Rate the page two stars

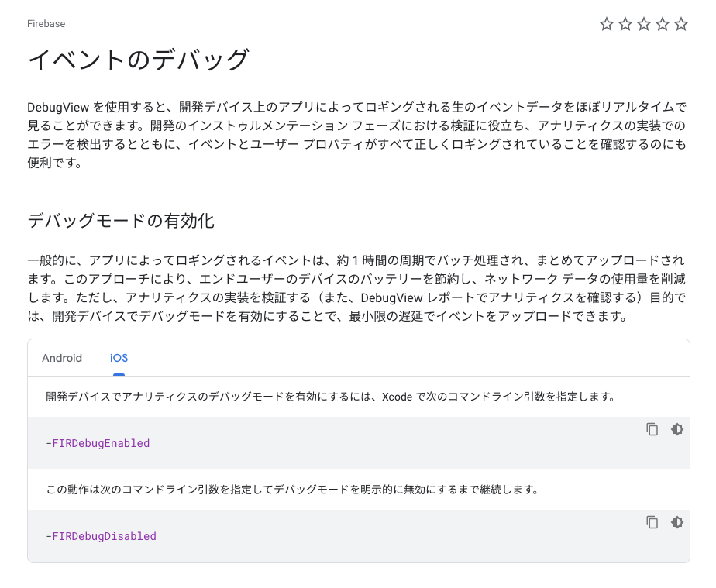coord(625,24)
